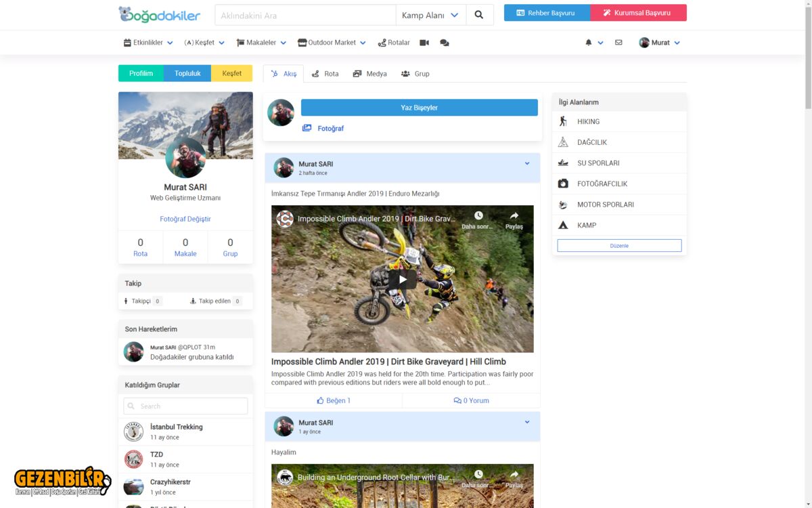Play the Impossible Climb Andler video
812x508 pixels.
coord(403,279)
